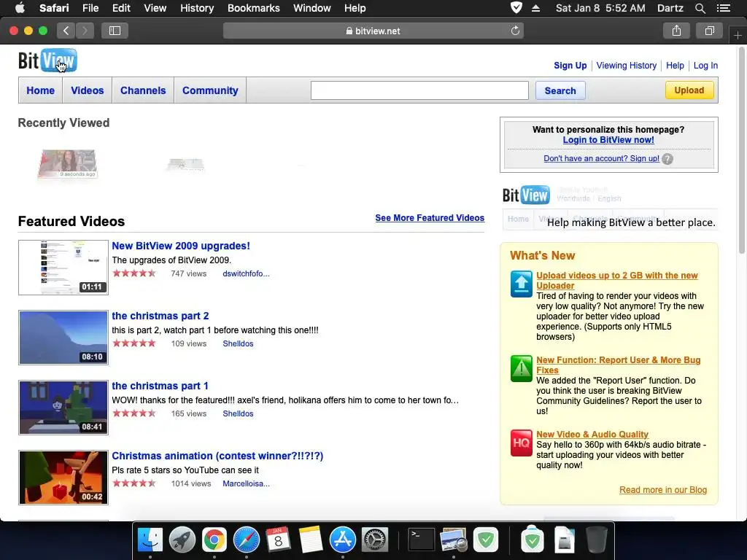Open the File menu
The width and height of the screenshot is (747, 560).
point(90,8)
